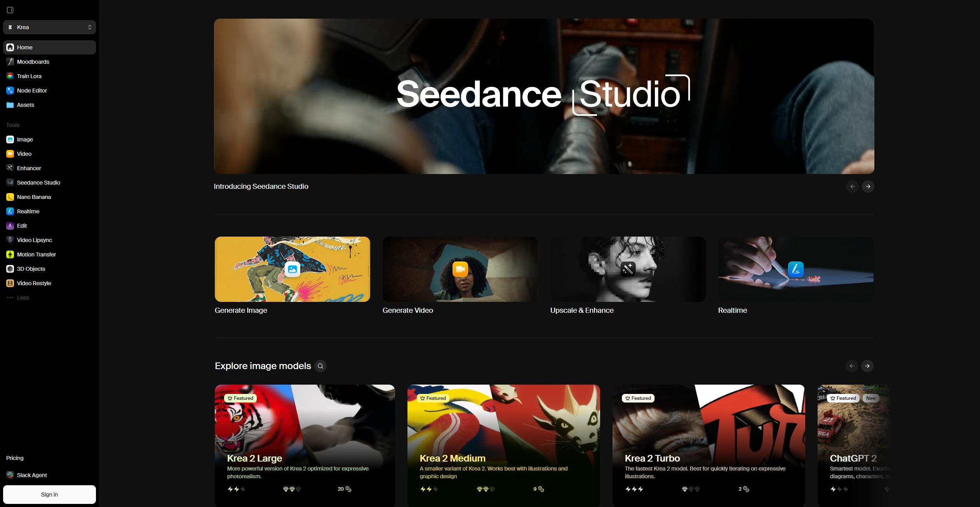Screen dimensions: 980x507
Task: Click the Realtime label under the card
Action: pos(733,310)
